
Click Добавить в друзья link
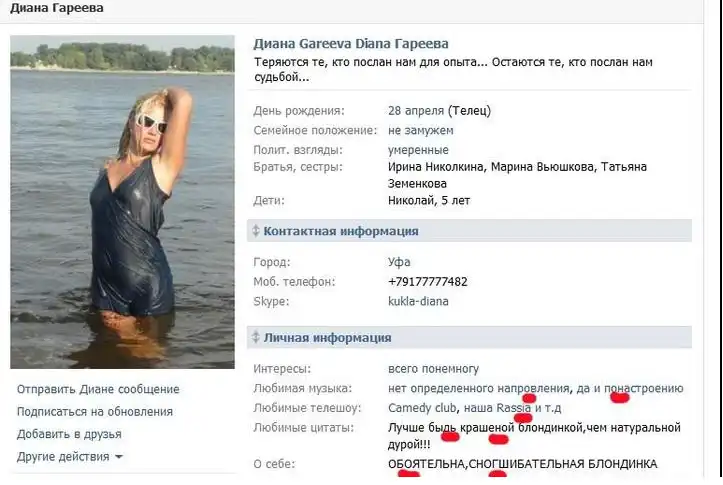69,434
